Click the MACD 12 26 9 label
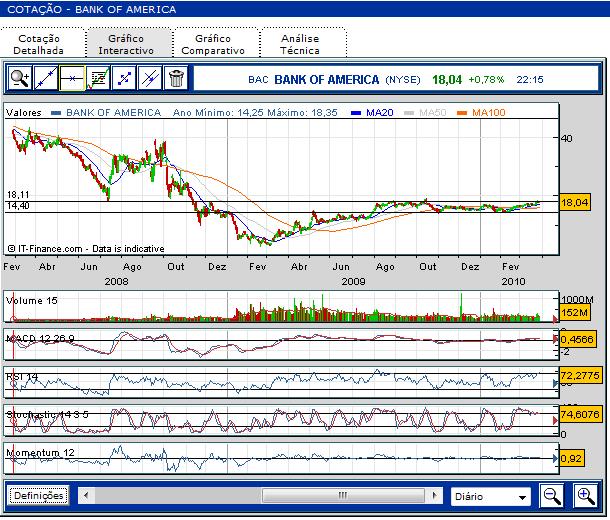The image size is (610, 520). coord(40,338)
